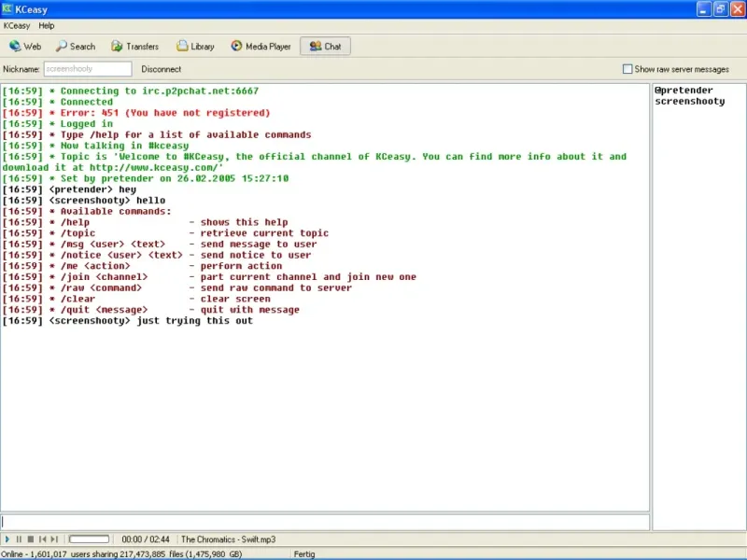Select user @pretender in user list

[684, 91]
